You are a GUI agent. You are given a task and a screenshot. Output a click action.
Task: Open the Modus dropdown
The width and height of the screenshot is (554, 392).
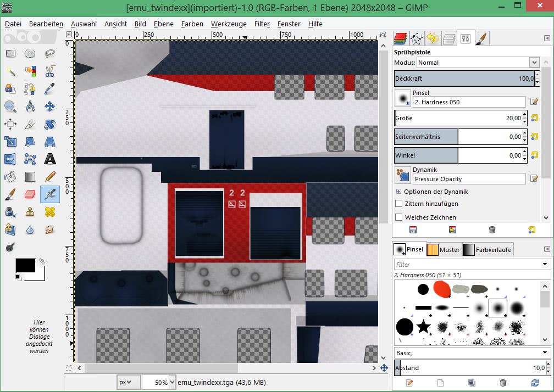478,63
